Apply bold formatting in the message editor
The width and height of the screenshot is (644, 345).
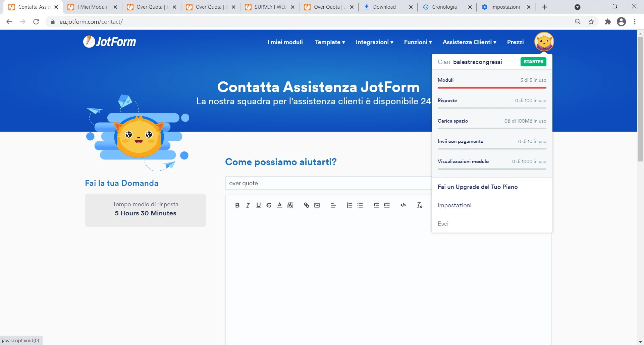pyautogui.click(x=237, y=205)
